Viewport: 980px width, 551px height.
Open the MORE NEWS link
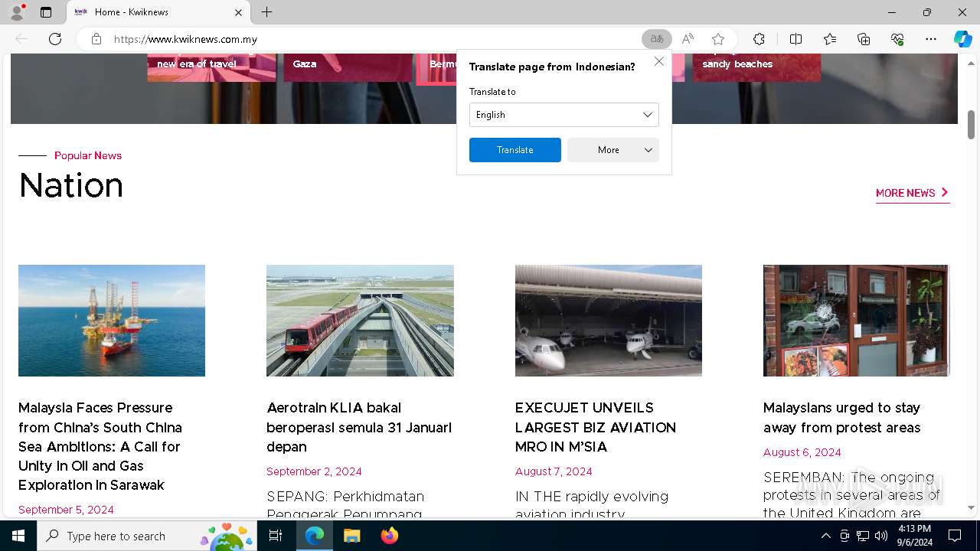coord(913,193)
